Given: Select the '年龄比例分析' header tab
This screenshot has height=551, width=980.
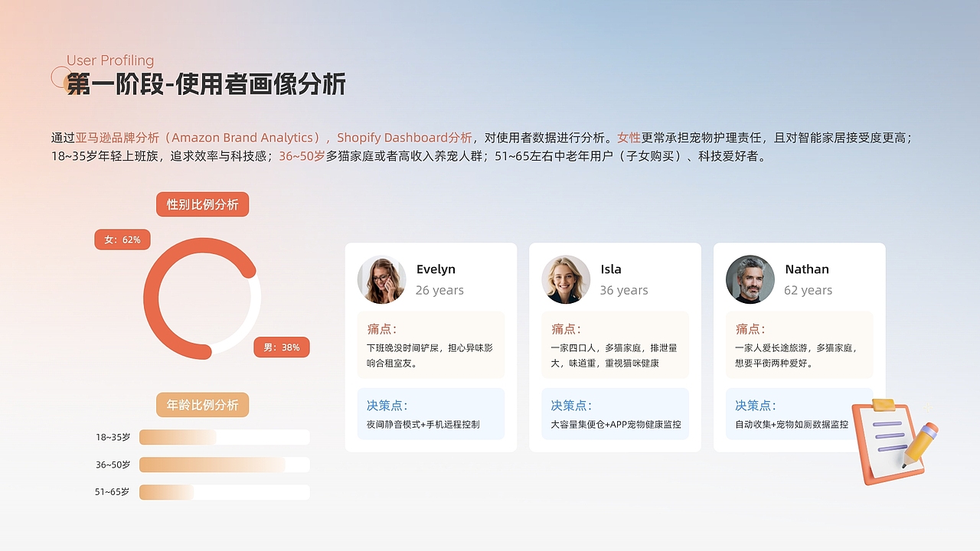Looking at the screenshot, I should pyautogui.click(x=202, y=405).
